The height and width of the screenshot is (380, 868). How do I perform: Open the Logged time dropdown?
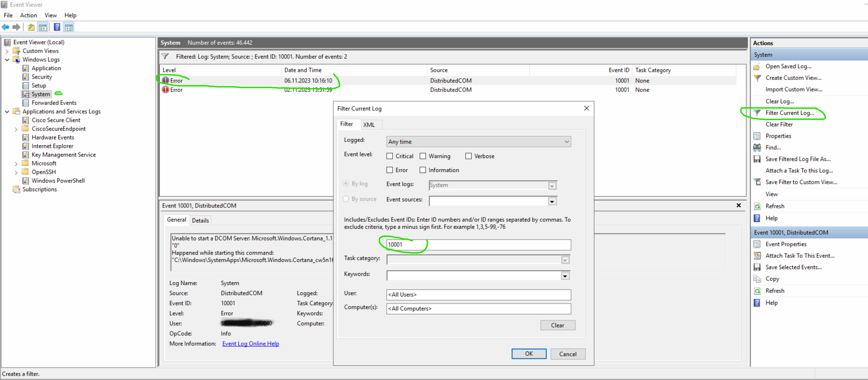pyautogui.click(x=478, y=142)
